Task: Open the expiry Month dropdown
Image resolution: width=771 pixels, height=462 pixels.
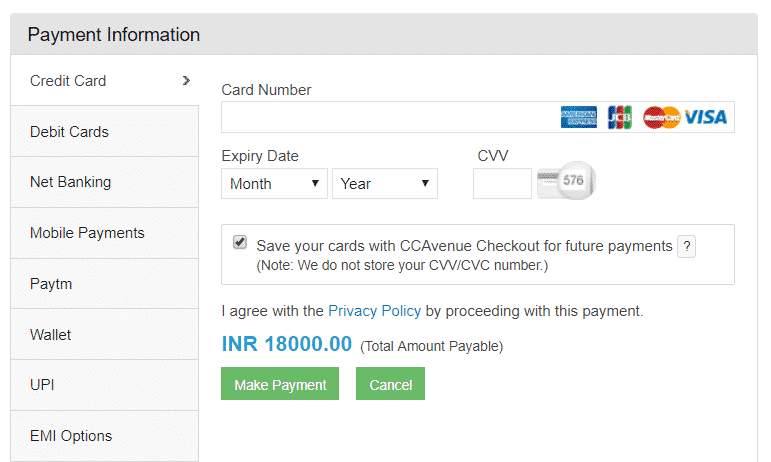Action: coord(274,184)
